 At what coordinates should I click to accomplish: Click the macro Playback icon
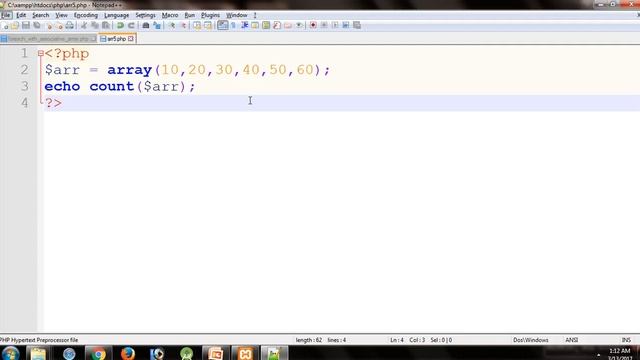(x=335, y=25)
